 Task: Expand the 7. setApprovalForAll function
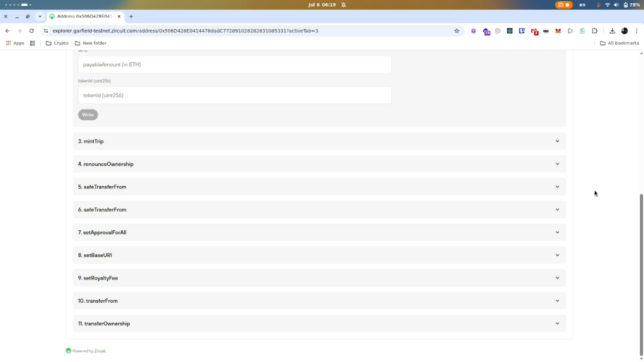(x=319, y=232)
